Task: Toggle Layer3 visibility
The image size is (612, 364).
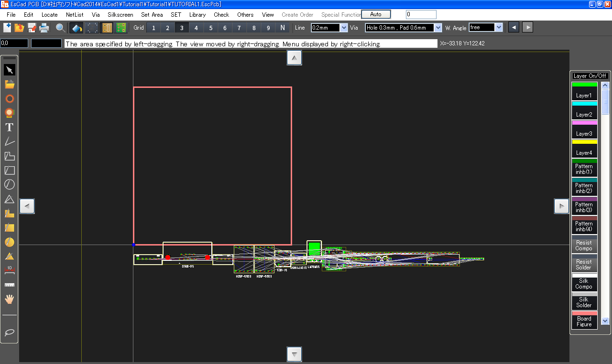Action: coord(584,129)
